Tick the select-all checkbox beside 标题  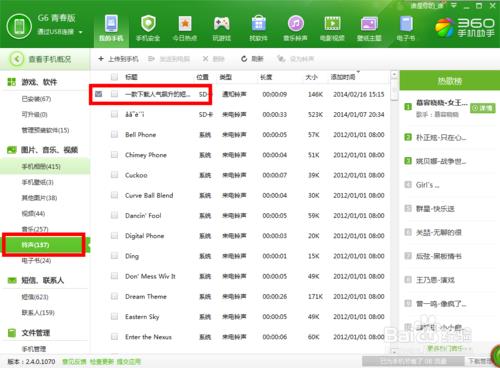114,77
